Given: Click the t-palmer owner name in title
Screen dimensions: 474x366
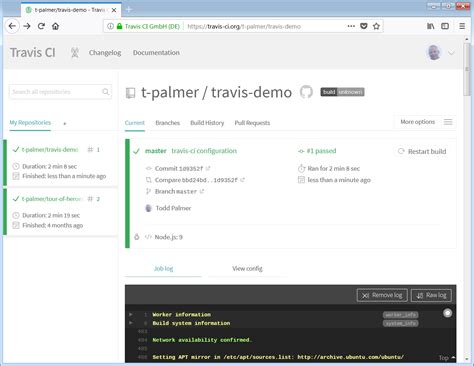Looking at the screenshot, I should pyautogui.click(x=170, y=92).
